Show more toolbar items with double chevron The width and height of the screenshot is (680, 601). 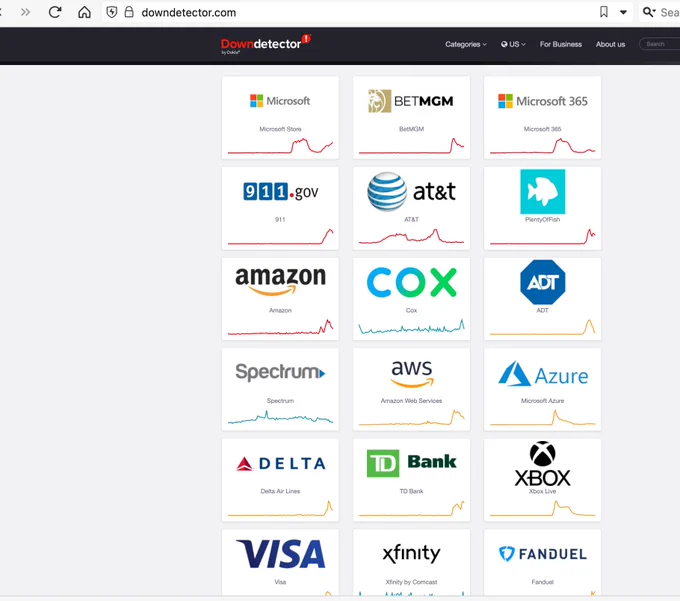[26, 12]
